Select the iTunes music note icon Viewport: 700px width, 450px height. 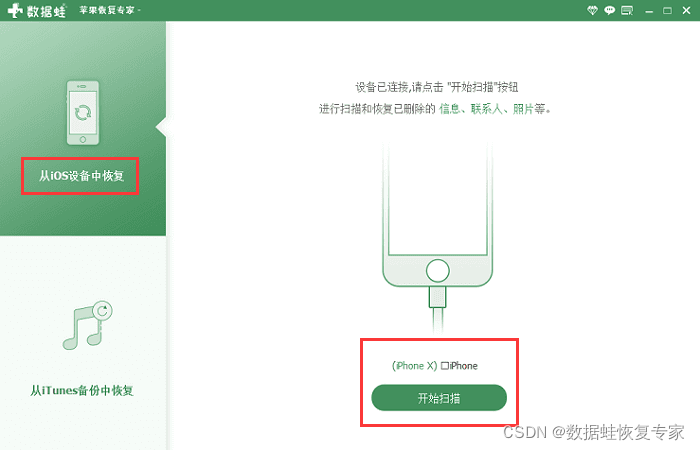(x=87, y=325)
